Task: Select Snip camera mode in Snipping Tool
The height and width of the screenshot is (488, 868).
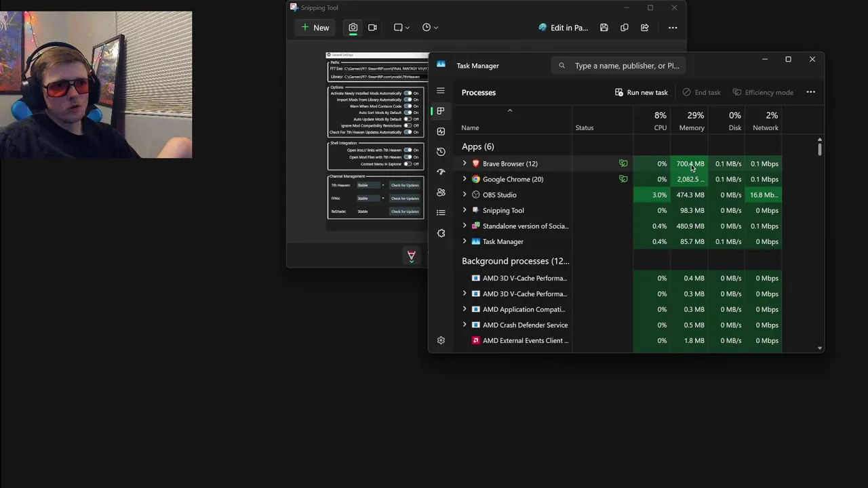Action: [353, 28]
